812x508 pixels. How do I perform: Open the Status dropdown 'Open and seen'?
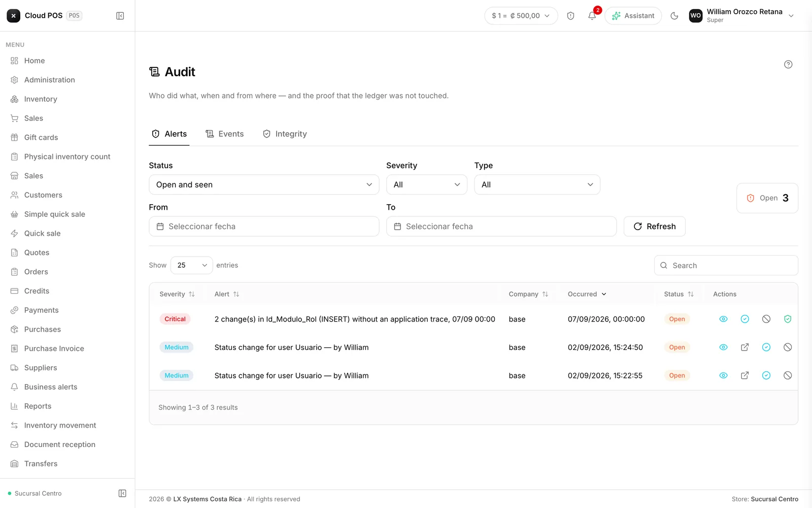[x=264, y=185]
